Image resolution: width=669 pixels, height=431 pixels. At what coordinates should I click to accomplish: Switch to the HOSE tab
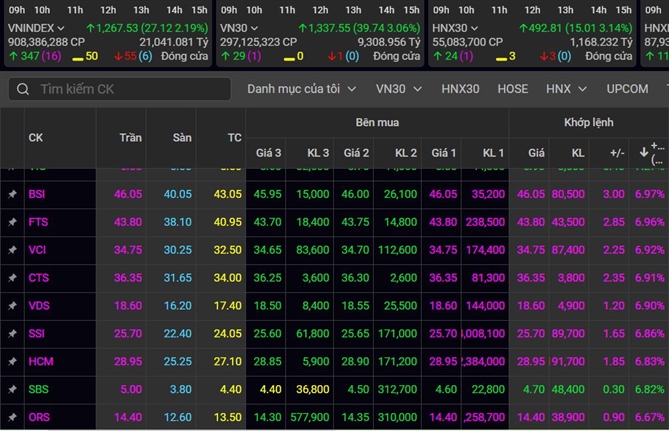click(x=512, y=89)
